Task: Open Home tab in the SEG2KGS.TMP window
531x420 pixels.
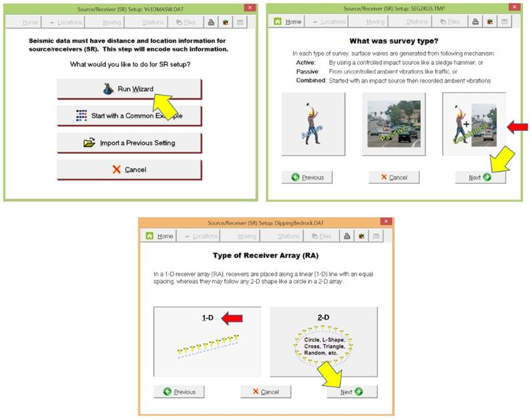Action: tap(289, 21)
